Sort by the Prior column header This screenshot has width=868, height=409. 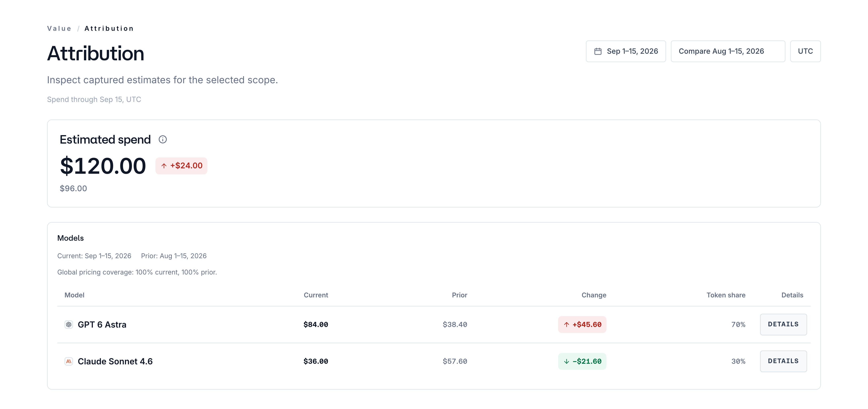(x=459, y=295)
